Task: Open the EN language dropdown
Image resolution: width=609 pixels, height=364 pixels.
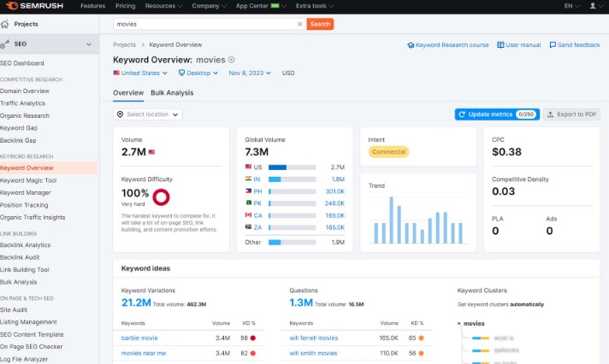Action: coord(571,6)
